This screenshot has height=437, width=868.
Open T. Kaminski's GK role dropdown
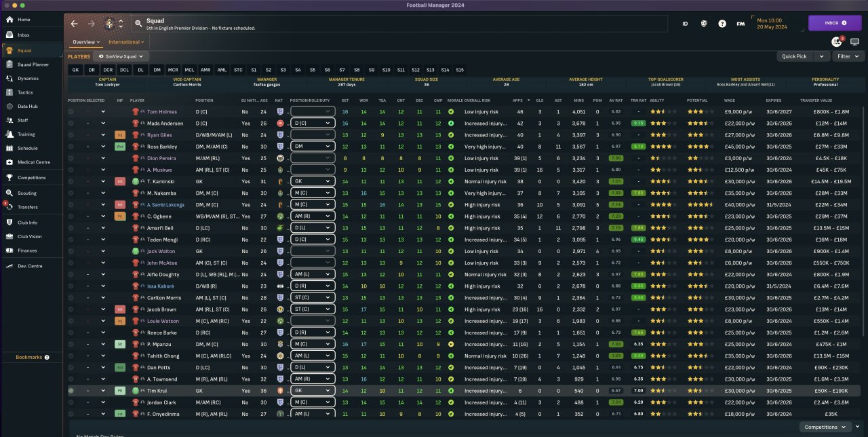(313, 182)
